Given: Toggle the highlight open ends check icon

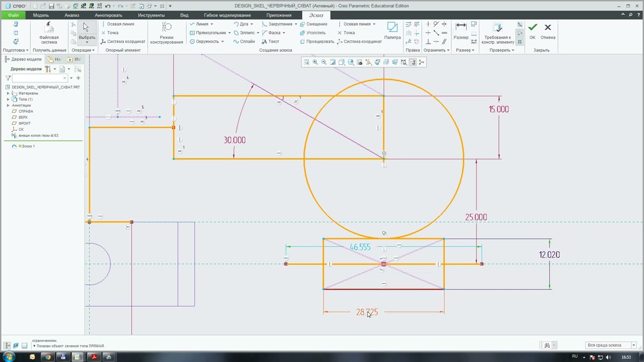Looking at the screenshot, I should 520,33.
